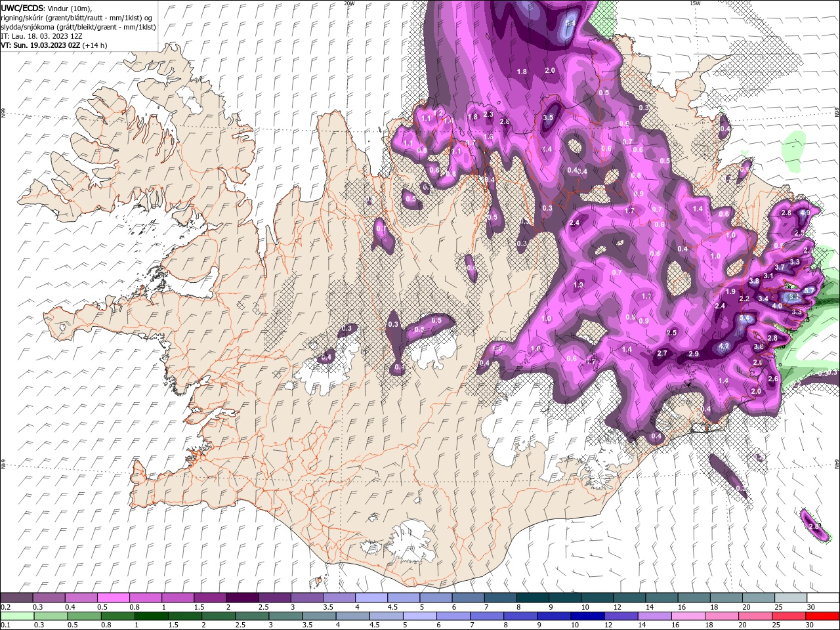Click the "4.2" snowfall value on the map

pos(724,346)
